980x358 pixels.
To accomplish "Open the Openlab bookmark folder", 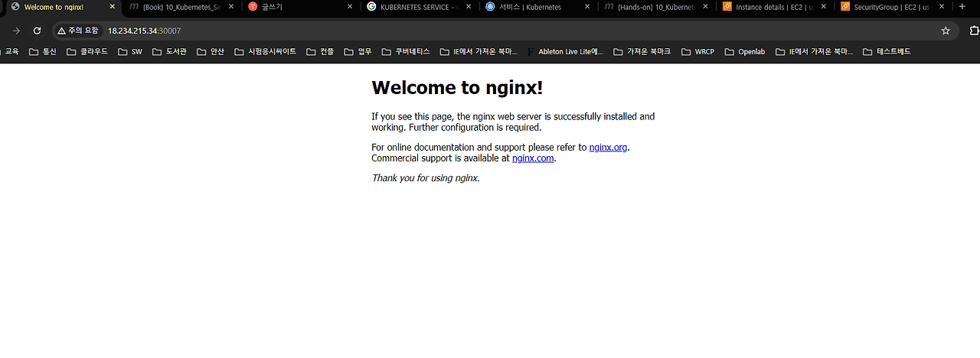I will click(743, 52).
